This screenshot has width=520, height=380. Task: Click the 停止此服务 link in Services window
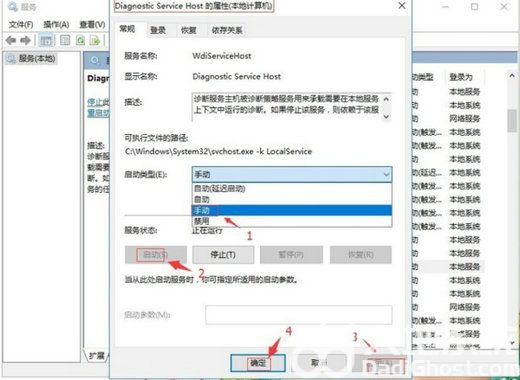[98, 102]
